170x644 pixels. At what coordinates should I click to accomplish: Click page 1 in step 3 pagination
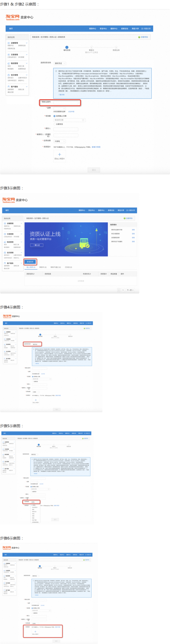123,290
